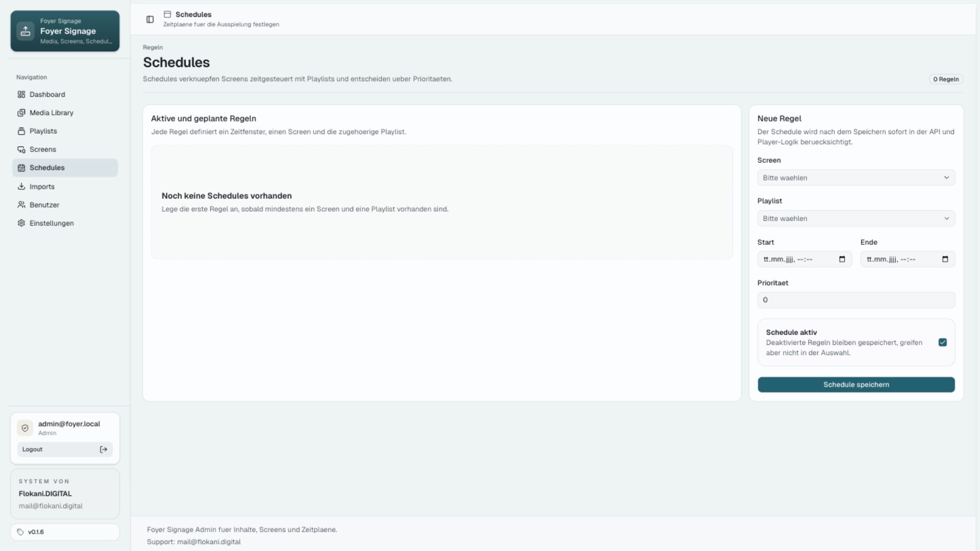Click the logout arrow icon
Viewport: 980px width, 551px height.
[104, 449]
